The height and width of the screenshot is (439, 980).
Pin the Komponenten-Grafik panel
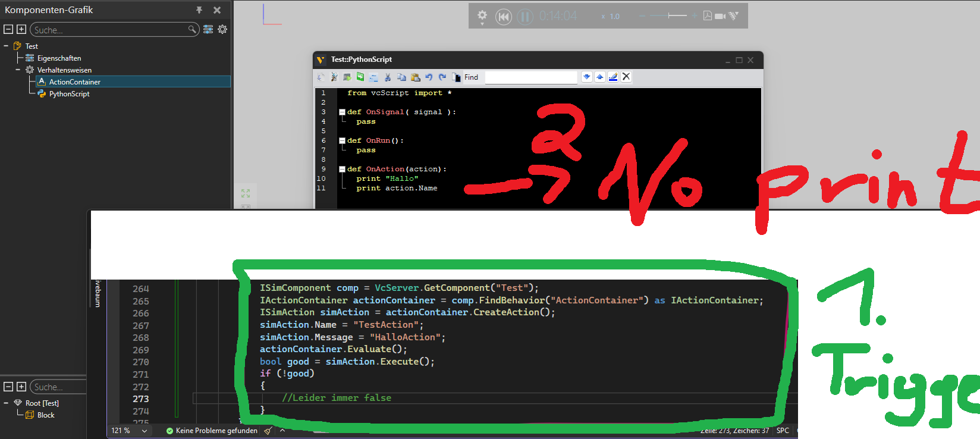[199, 10]
